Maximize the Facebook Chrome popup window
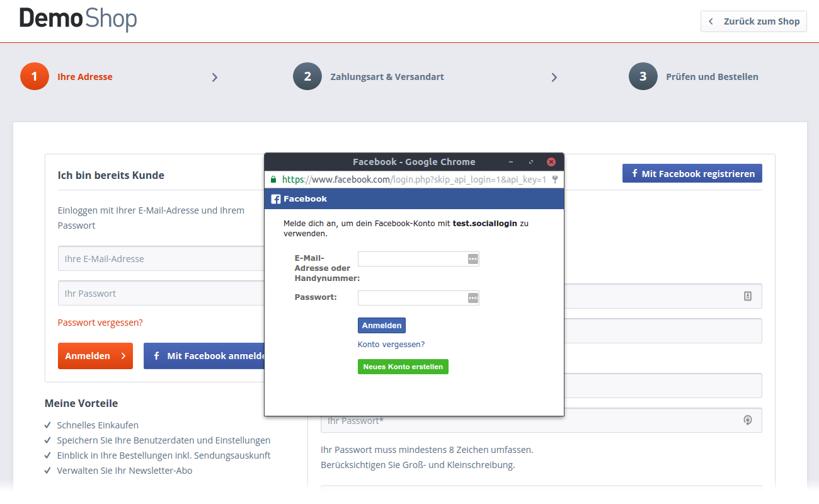 click(531, 162)
